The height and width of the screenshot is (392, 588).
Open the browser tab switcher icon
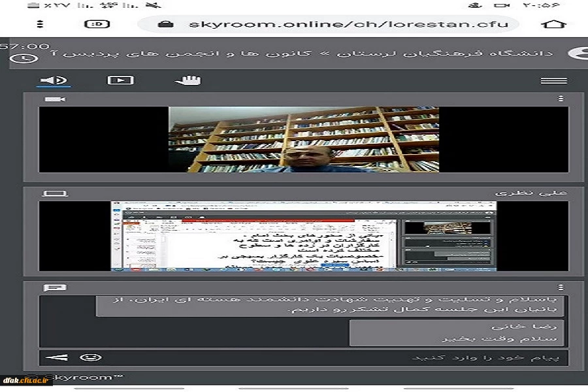click(97, 24)
